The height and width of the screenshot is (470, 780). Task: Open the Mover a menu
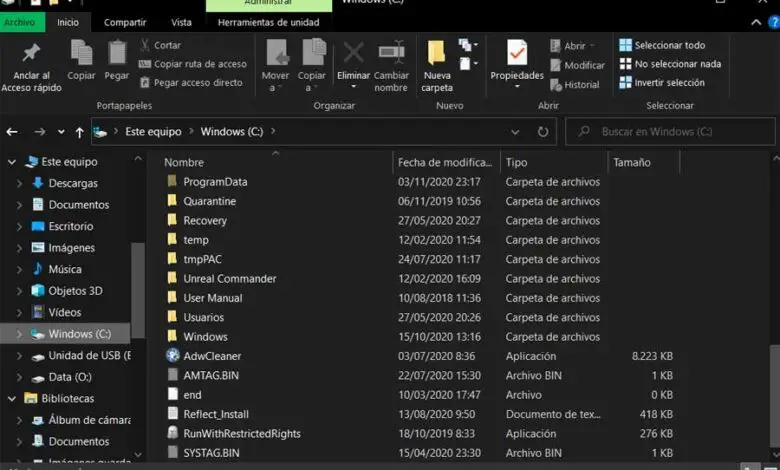(x=275, y=66)
